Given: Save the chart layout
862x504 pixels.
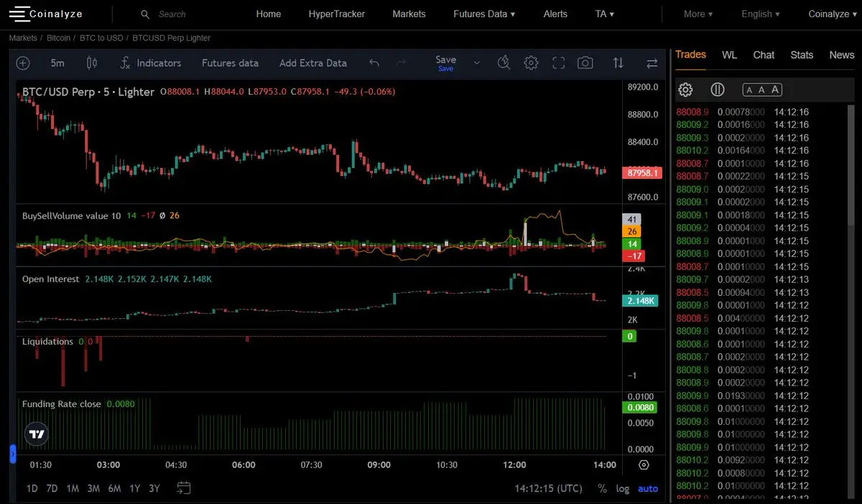Looking at the screenshot, I should (445, 62).
